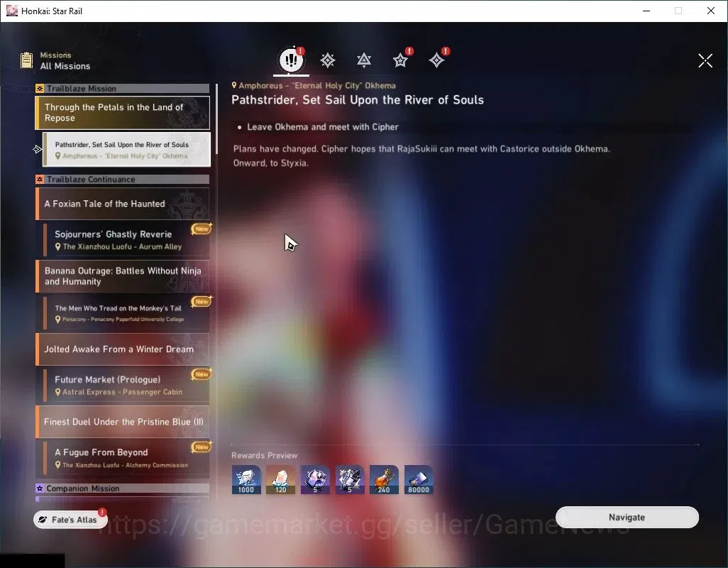Click the Missions clipboard icon
Viewport: 728px width, 568px height.
point(26,60)
